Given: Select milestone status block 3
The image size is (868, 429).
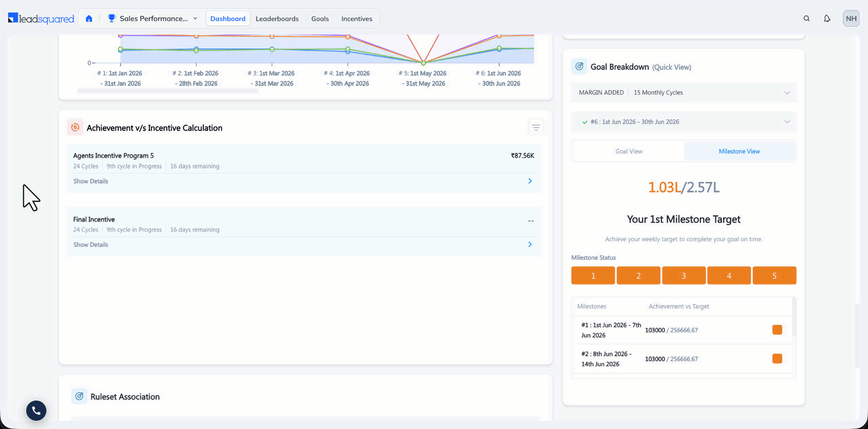Looking at the screenshot, I should point(684,276).
